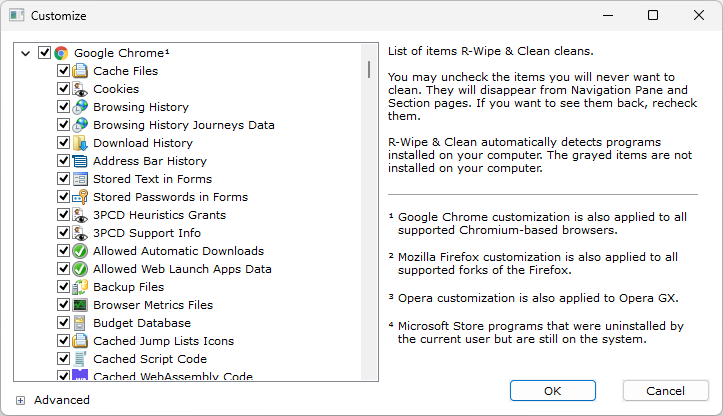Viewport: 723px width, 416px height.
Task: Select the Address Bar History label
Action: (150, 161)
